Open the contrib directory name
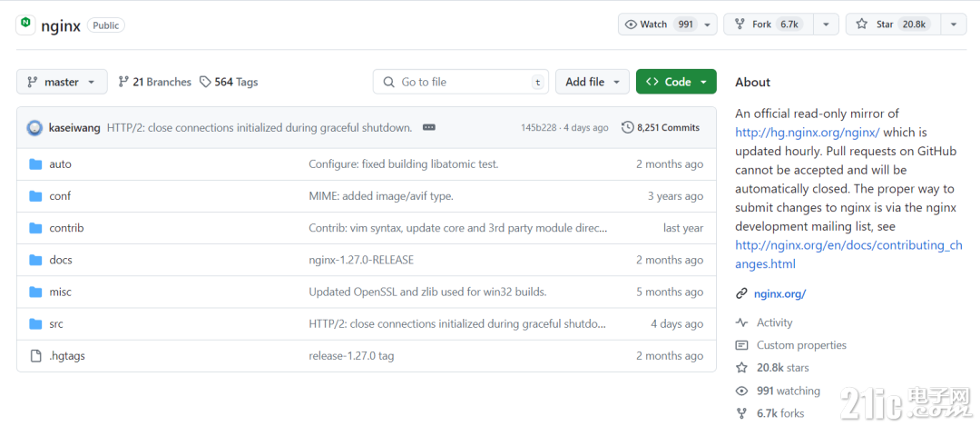The image size is (980, 426). [66, 228]
